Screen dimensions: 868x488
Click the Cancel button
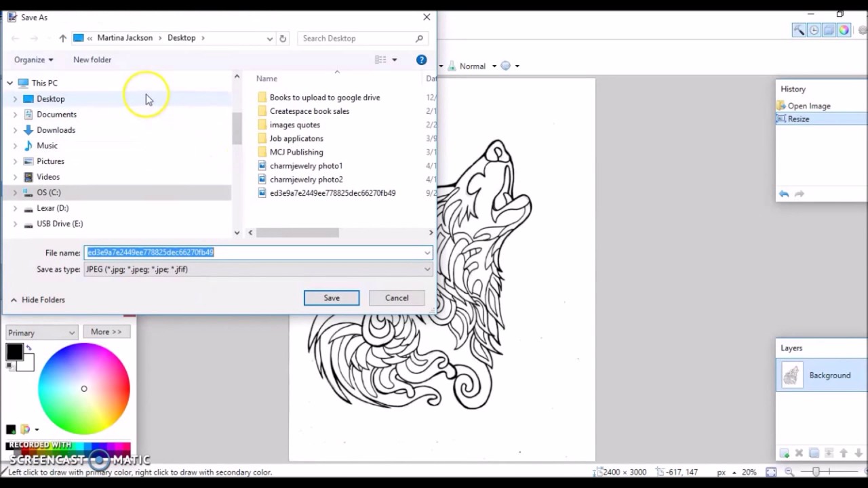click(397, 298)
